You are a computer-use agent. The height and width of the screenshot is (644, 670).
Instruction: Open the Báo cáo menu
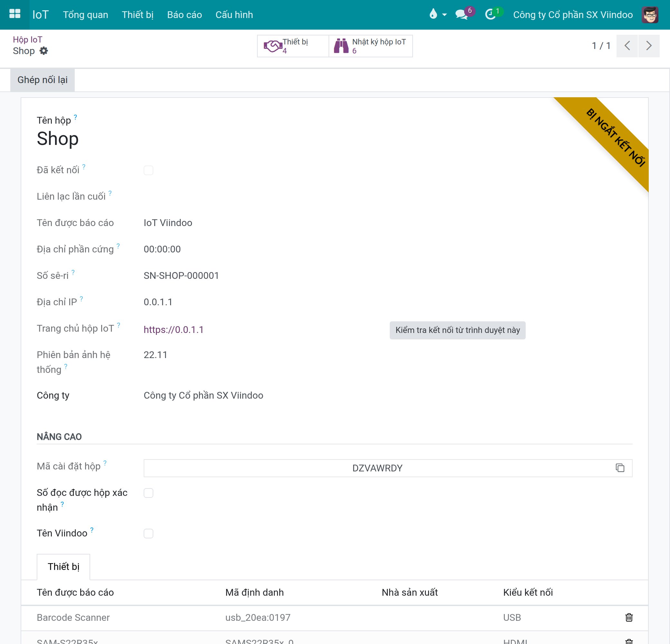(184, 15)
